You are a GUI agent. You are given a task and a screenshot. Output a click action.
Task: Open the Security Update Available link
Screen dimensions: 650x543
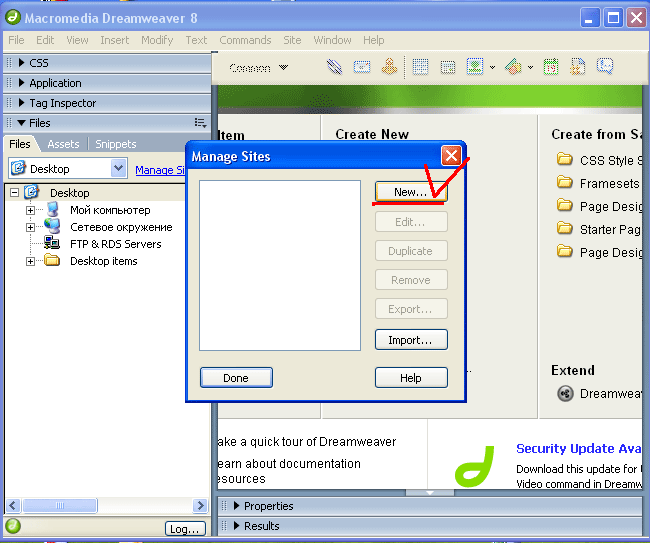(x=579, y=448)
